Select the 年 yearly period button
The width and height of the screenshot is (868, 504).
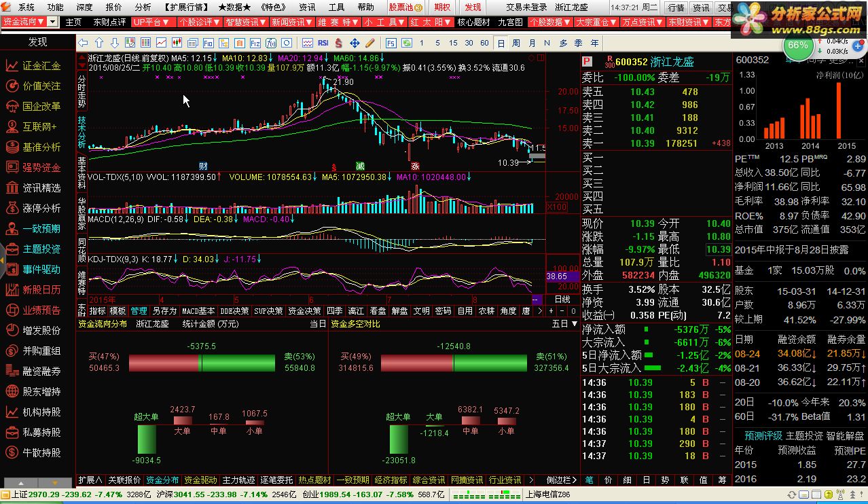click(594, 43)
